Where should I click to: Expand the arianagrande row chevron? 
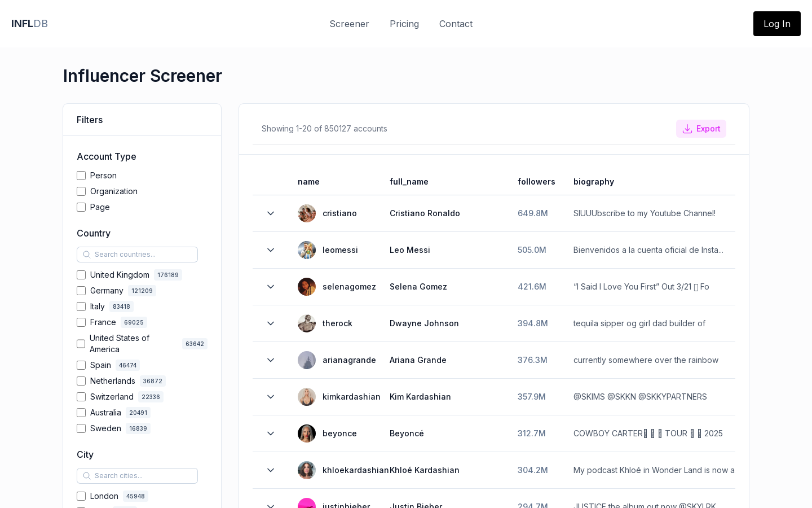click(271, 360)
